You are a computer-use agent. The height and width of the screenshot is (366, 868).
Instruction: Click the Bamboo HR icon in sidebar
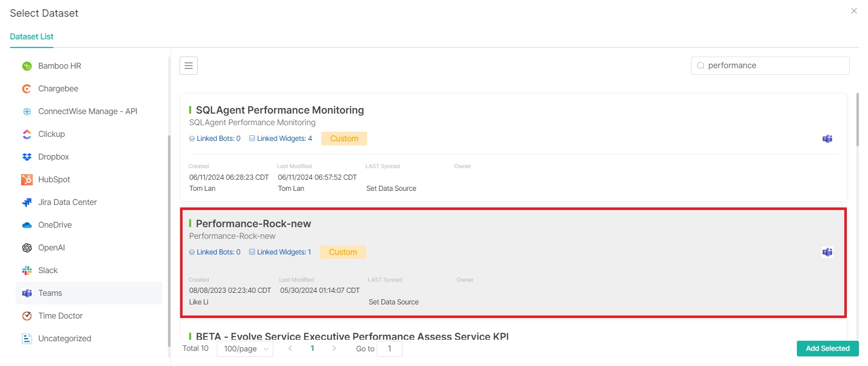pyautogui.click(x=27, y=66)
